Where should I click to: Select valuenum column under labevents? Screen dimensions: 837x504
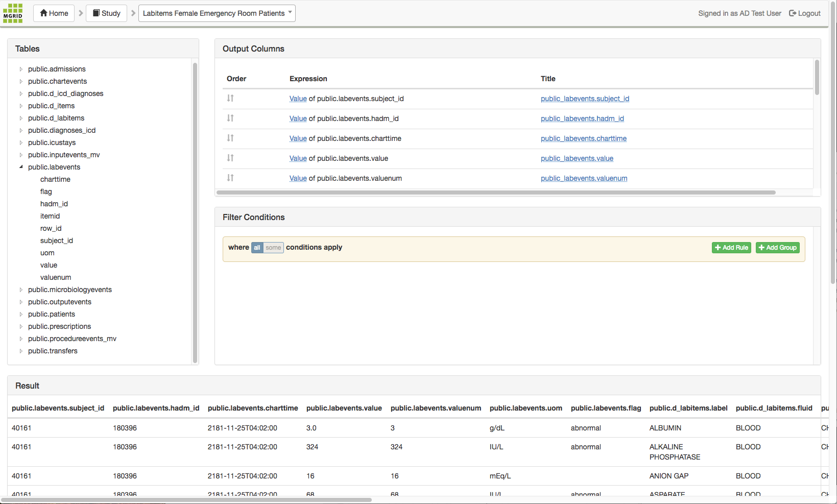tap(56, 277)
